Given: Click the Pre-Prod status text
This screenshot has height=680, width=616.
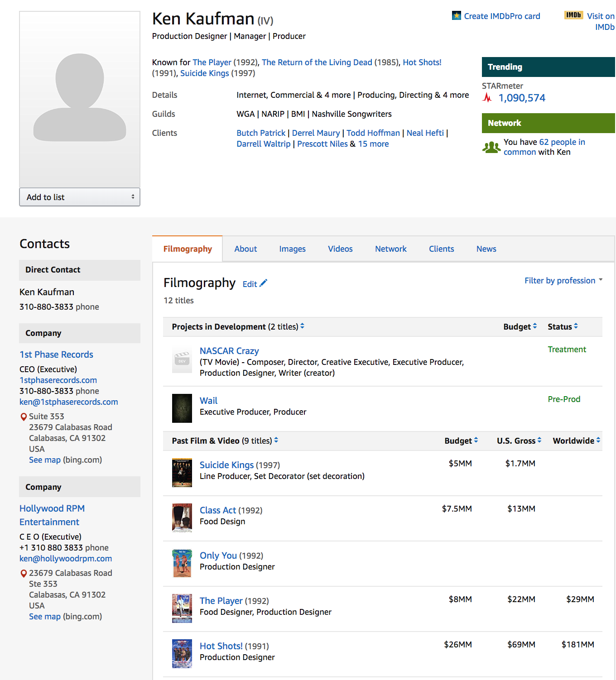Looking at the screenshot, I should point(564,399).
